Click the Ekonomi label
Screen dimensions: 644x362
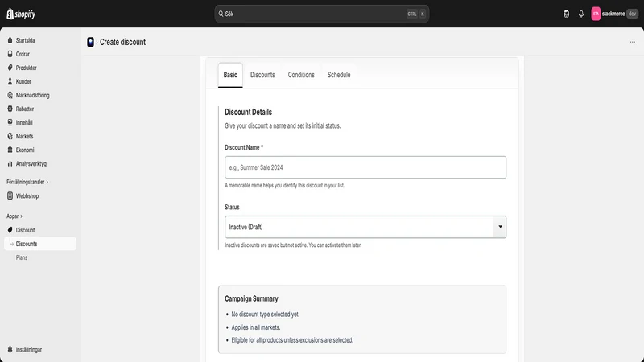click(x=25, y=150)
